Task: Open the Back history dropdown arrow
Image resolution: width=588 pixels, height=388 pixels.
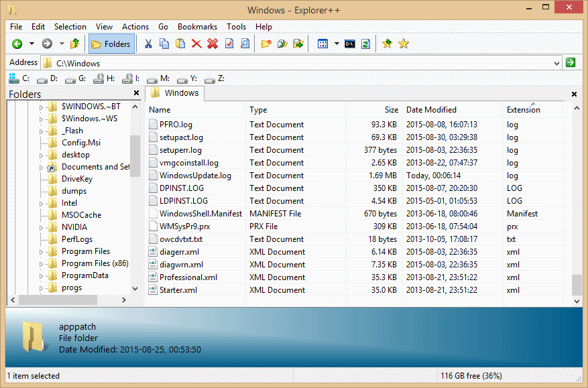Action: 32,44
